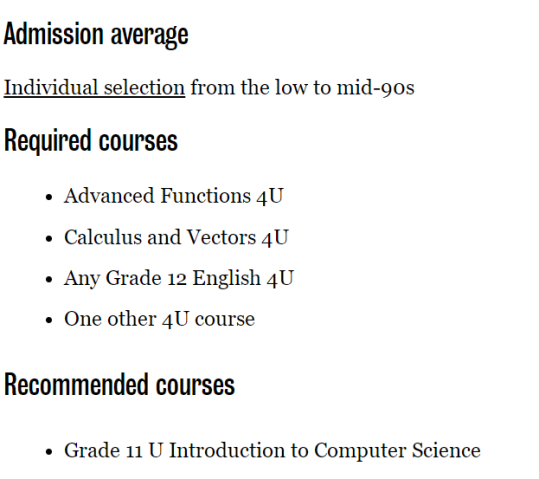Click the word 'Science' in the last list item
The height and width of the screenshot is (479, 539).
tap(446, 450)
